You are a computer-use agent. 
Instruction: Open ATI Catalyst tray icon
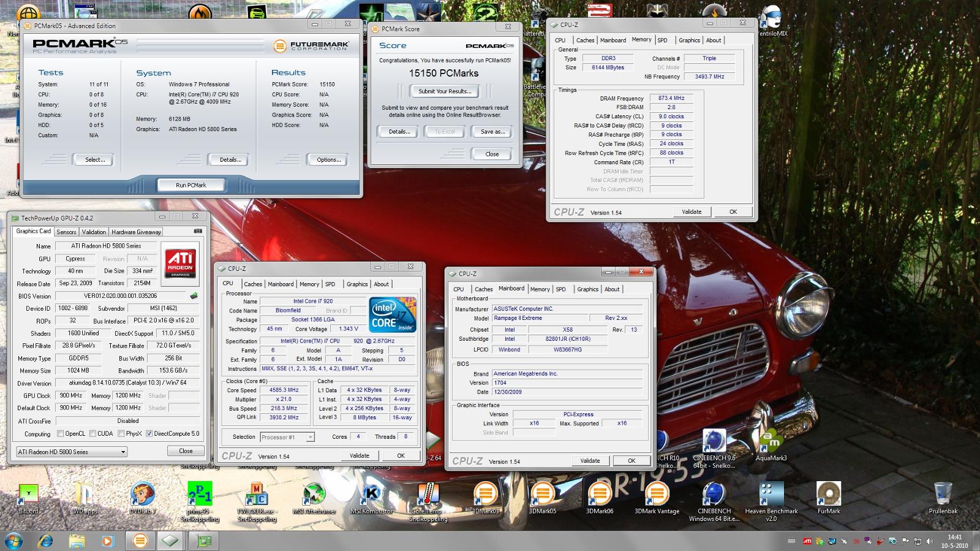pyautogui.click(x=807, y=541)
